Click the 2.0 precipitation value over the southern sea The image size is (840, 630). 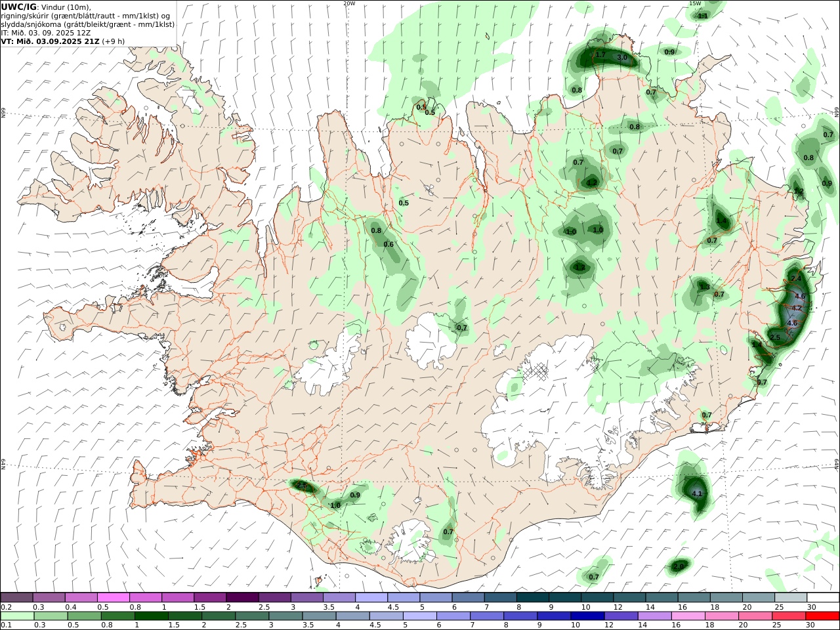[x=679, y=566]
